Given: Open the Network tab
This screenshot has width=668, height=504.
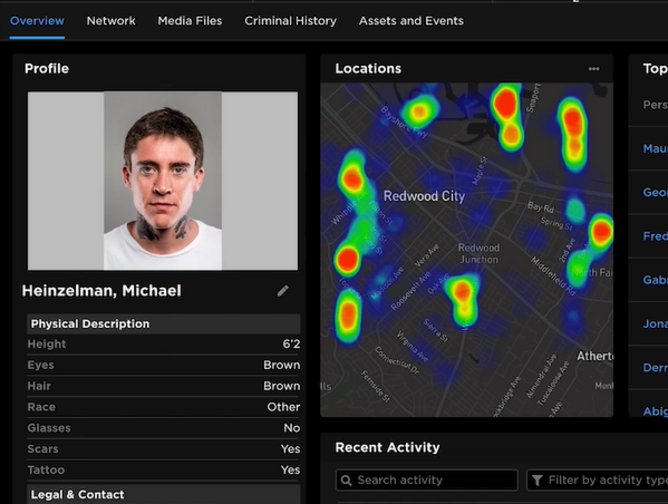Looking at the screenshot, I should 111,21.
